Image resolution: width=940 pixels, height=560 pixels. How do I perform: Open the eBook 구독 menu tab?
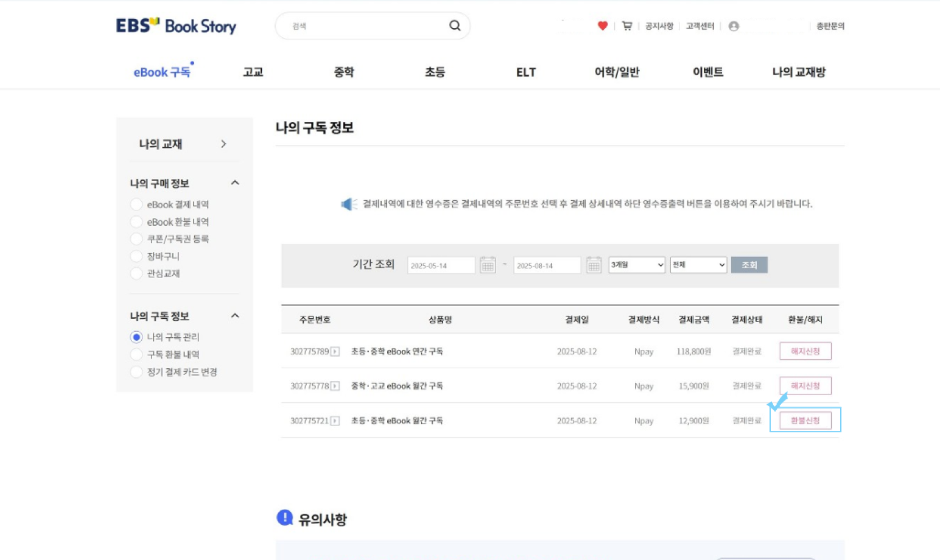[x=162, y=72]
